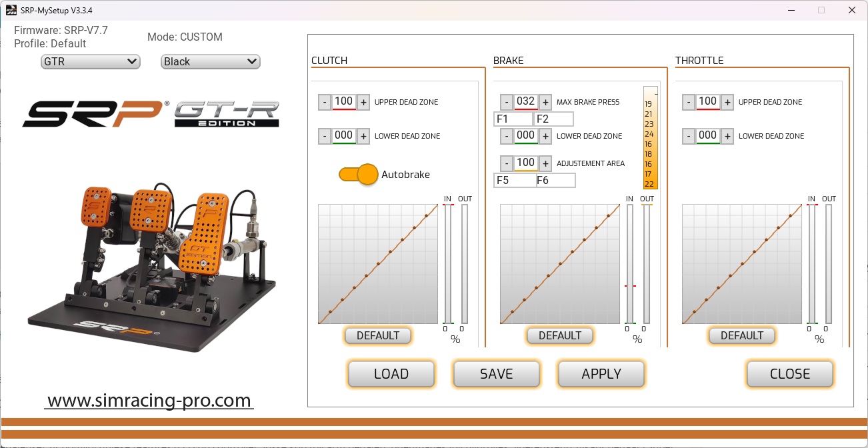This screenshot has width=868, height=448.
Task: Click the orange brake pressure history bar
Action: click(x=650, y=138)
